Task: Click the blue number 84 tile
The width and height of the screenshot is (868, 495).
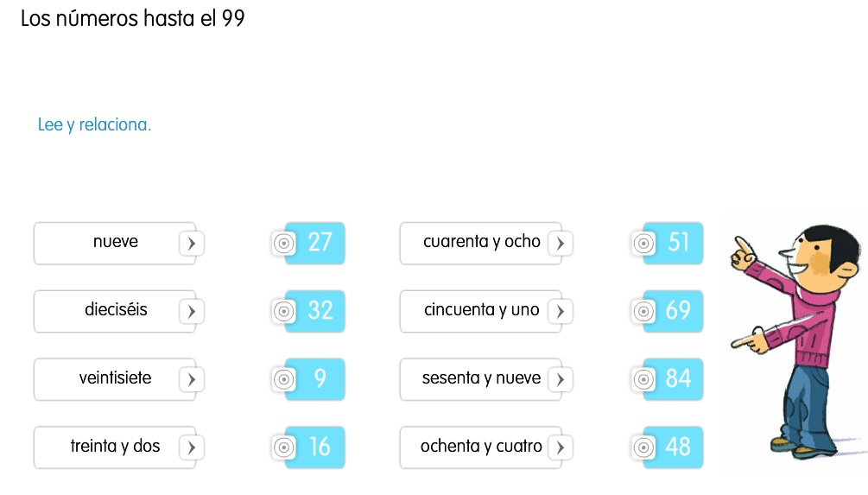Action: pos(674,379)
